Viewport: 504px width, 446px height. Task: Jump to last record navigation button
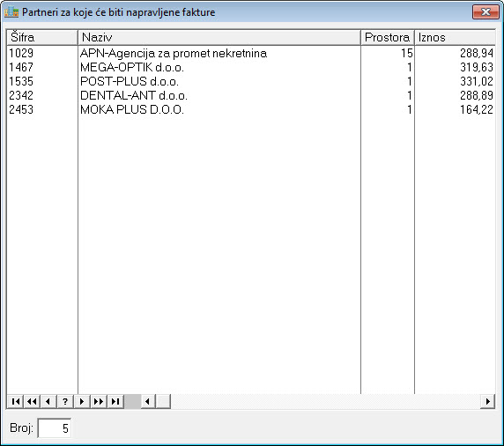click(x=115, y=401)
